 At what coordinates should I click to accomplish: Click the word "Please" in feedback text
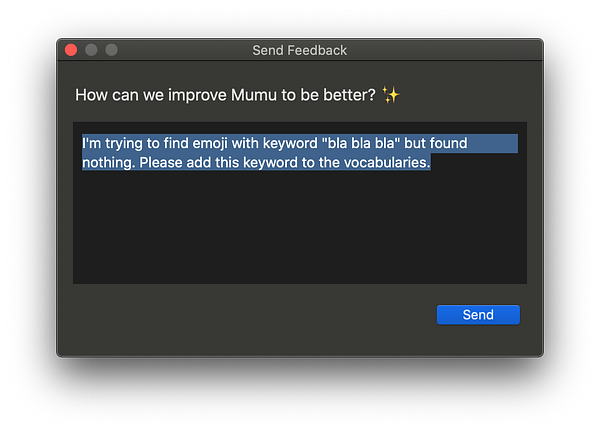click(164, 163)
